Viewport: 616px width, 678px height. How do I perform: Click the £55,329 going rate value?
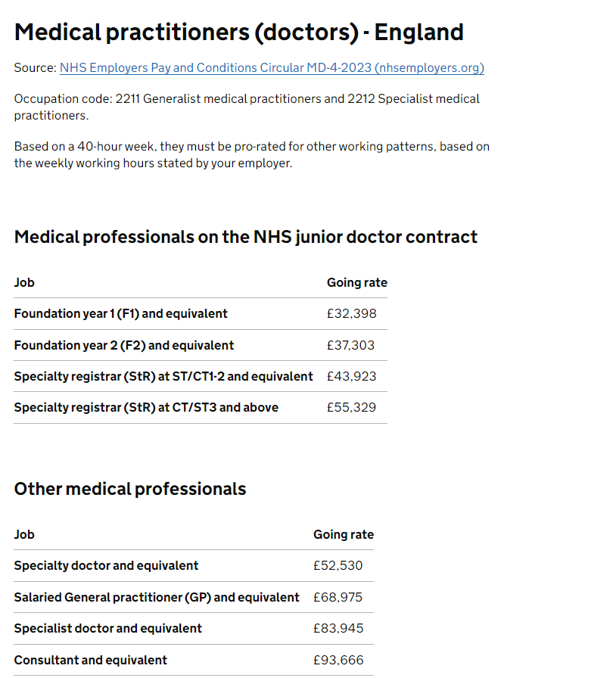pyautogui.click(x=352, y=407)
